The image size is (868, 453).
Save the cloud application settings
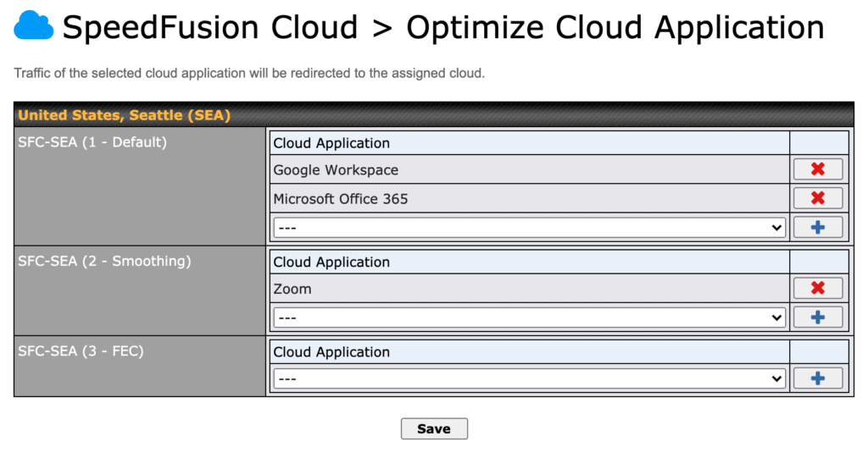(x=434, y=428)
